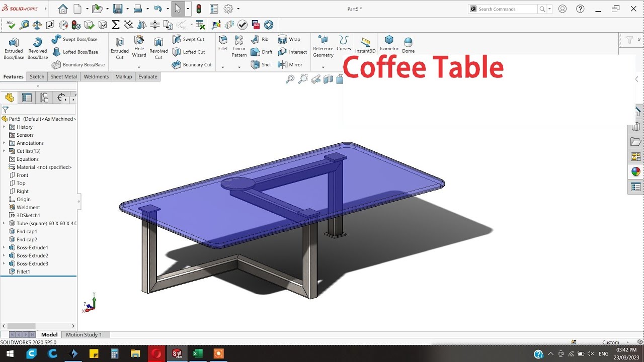
Task: Open the Undo history dropdown arrow
Action: coord(167,9)
